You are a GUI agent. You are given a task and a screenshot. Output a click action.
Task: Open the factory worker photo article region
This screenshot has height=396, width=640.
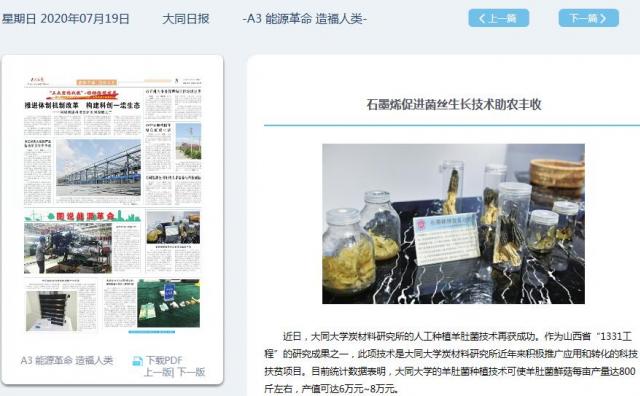pyautogui.click(x=68, y=248)
